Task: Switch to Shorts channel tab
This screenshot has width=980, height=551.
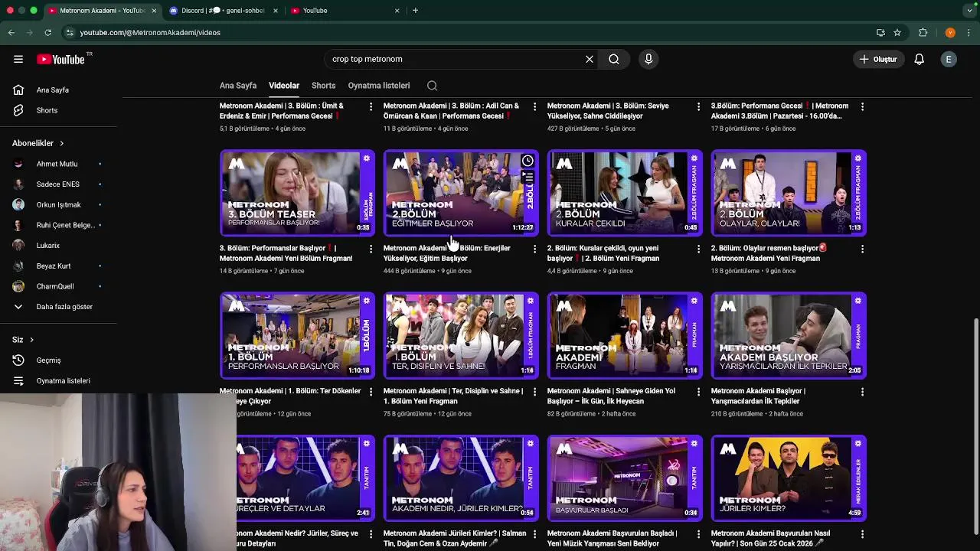Action: click(x=323, y=86)
